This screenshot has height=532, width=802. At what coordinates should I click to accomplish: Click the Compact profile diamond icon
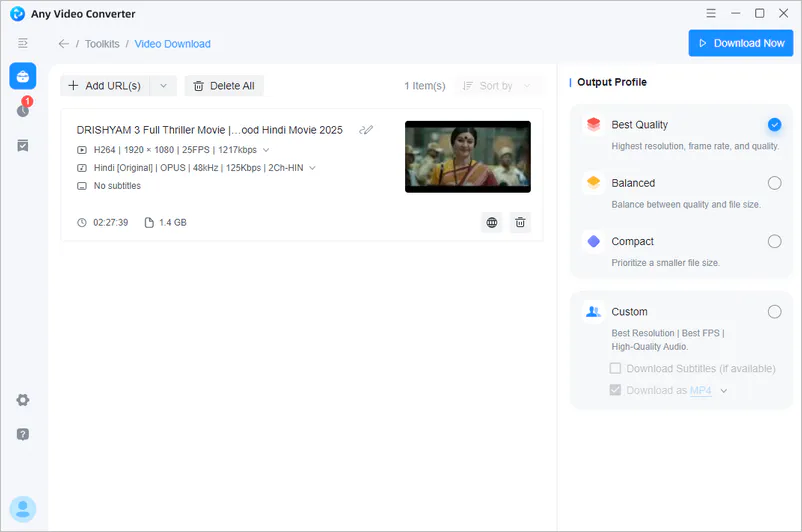coord(593,241)
